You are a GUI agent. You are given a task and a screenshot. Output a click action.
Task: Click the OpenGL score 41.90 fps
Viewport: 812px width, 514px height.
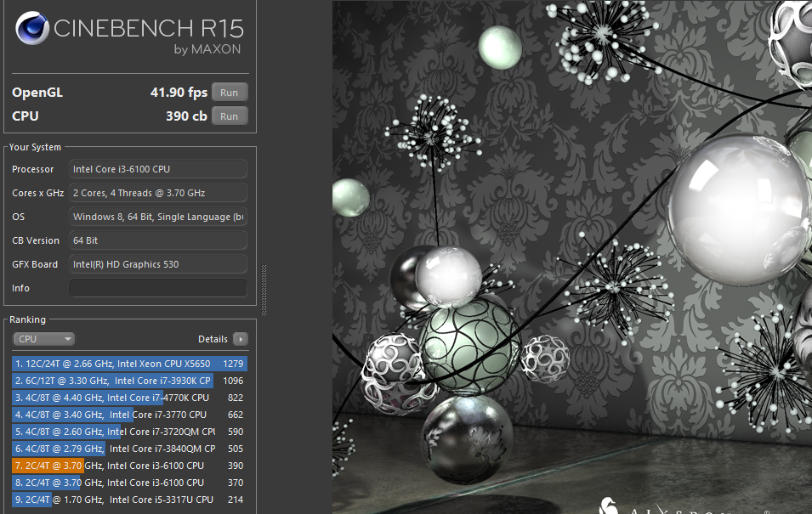(179, 93)
